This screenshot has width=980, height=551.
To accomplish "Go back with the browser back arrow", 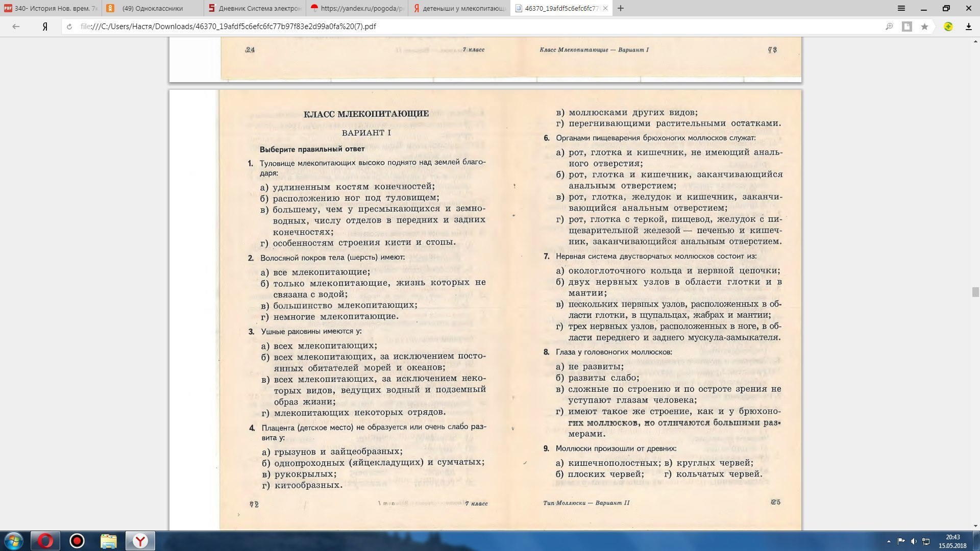I will [16, 27].
